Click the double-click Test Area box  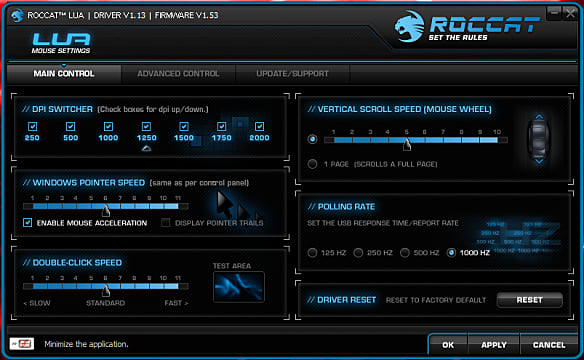click(x=239, y=287)
